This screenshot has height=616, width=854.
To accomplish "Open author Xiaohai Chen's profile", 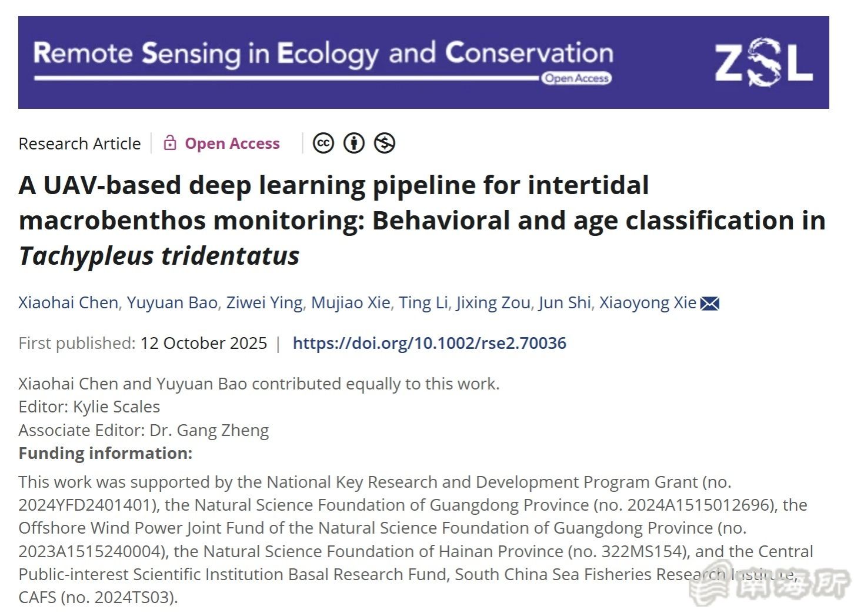I will pos(68,302).
